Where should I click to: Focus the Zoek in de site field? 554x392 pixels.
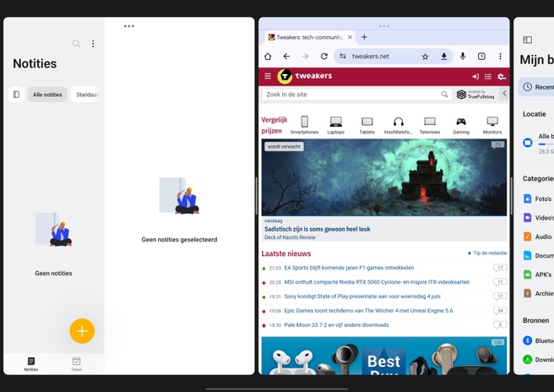pyautogui.click(x=350, y=95)
